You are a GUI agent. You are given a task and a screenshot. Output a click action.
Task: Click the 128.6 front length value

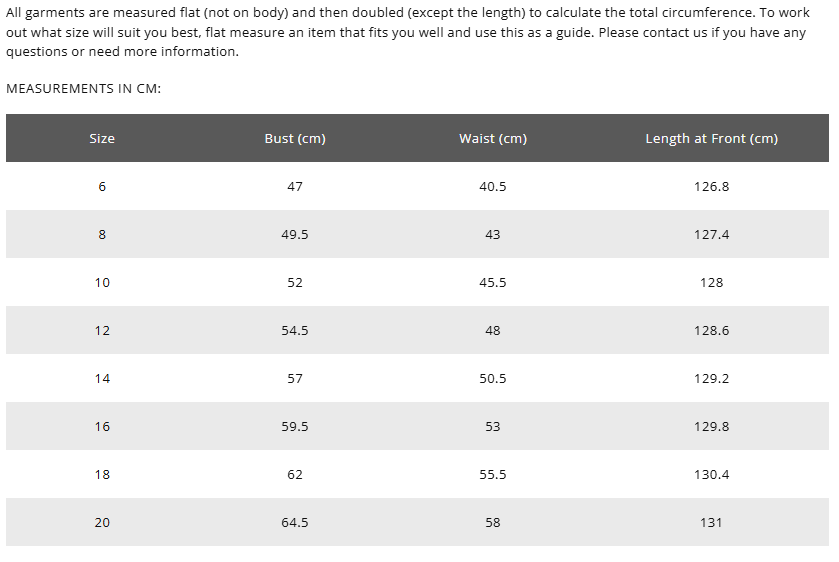click(x=711, y=330)
